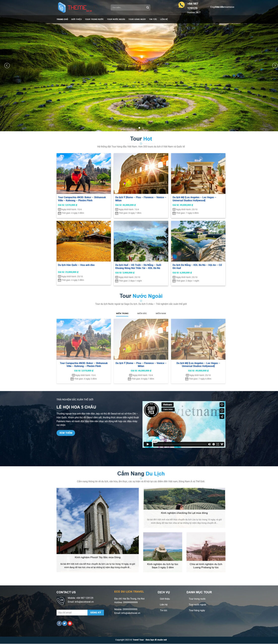
Task: Open GIỚI THIỆU menu item
Action: [x=76, y=19]
